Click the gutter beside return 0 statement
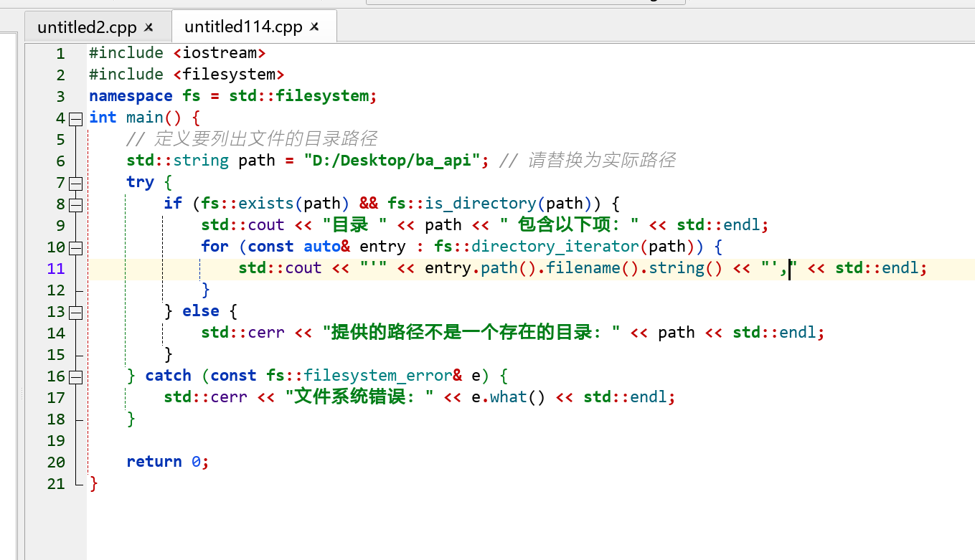 tap(56, 461)
